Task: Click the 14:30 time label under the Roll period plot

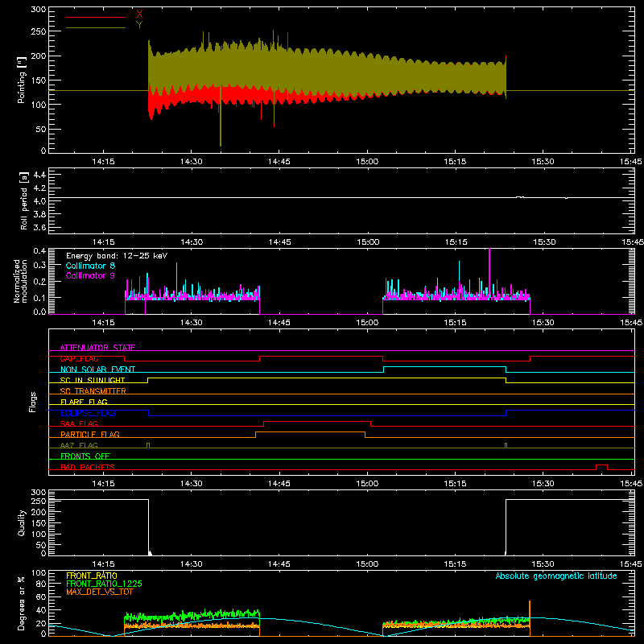Action: 192,242
